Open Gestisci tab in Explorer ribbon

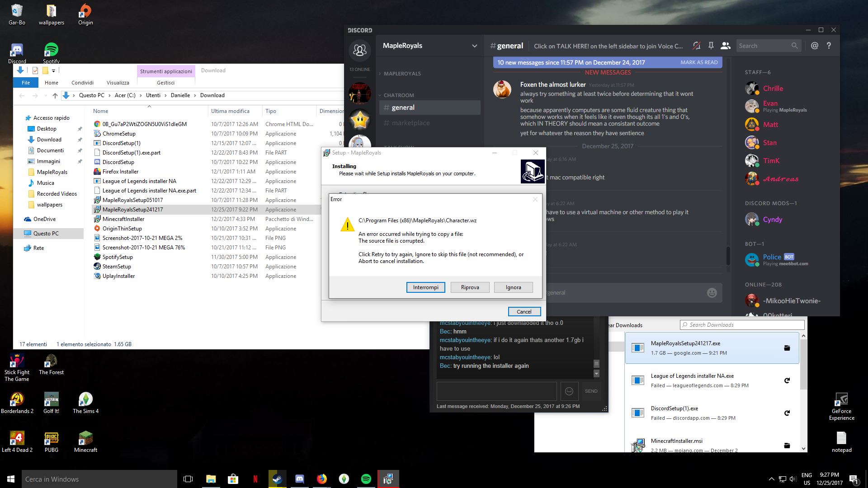[x=165, y=83]
